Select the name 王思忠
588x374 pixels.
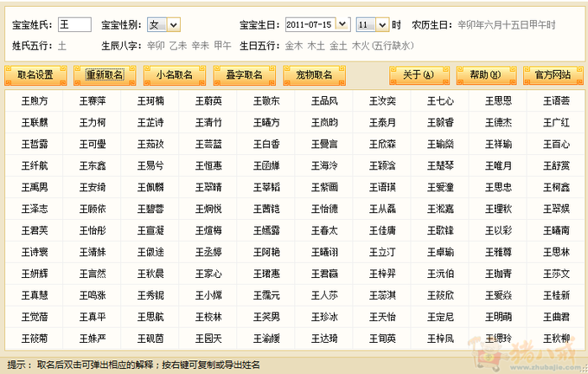pos(498,187)
